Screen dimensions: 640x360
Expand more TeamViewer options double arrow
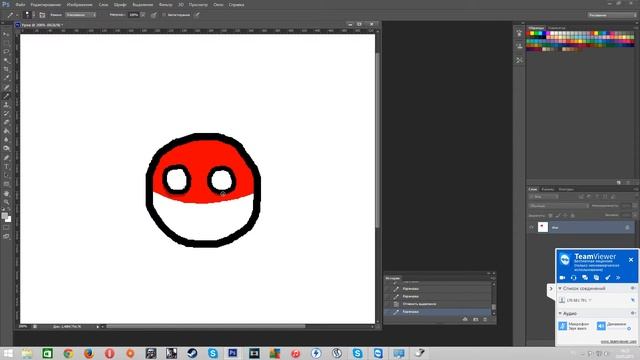pos(618,277)
